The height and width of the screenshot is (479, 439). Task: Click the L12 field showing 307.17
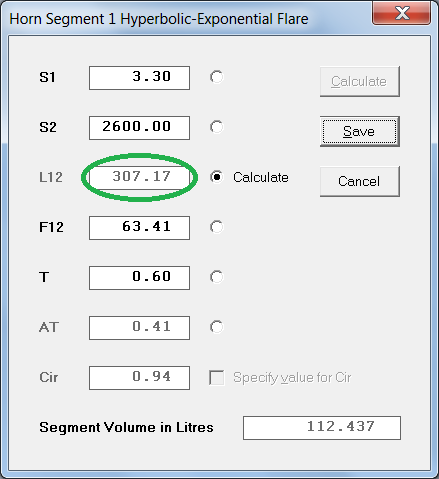click(139, 178)
